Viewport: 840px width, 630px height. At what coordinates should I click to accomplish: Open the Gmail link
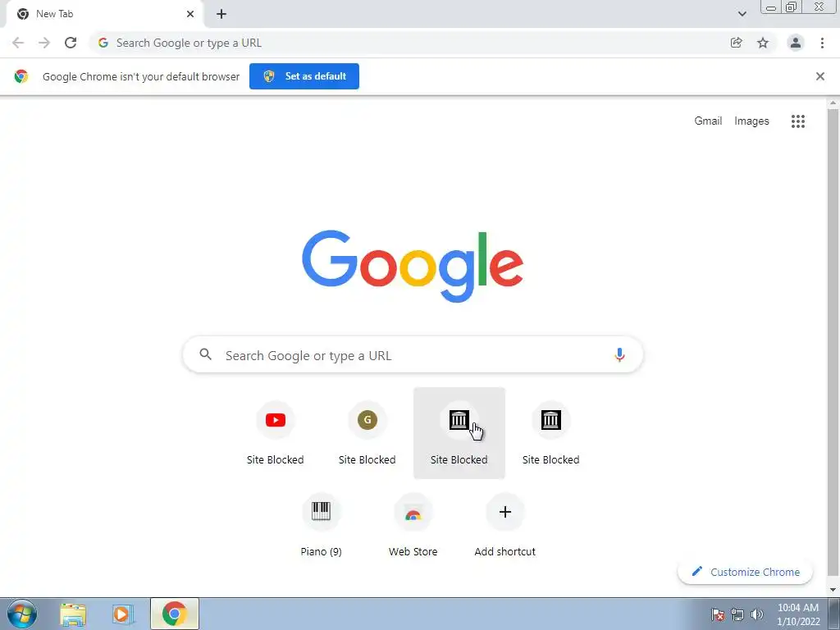(708, 121)
